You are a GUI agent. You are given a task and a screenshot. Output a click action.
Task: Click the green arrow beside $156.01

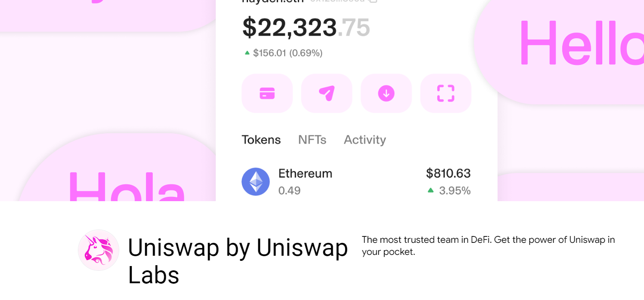point(247,53)
